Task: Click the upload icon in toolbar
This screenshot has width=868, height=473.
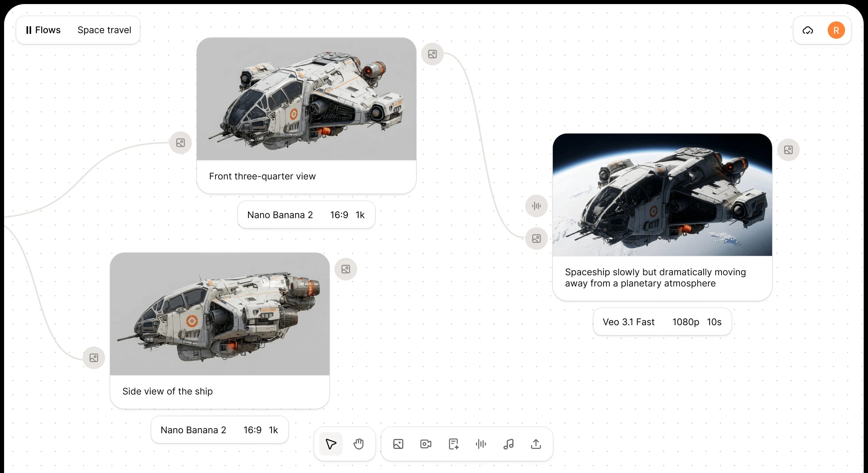Action: click(x=536, y=444)
